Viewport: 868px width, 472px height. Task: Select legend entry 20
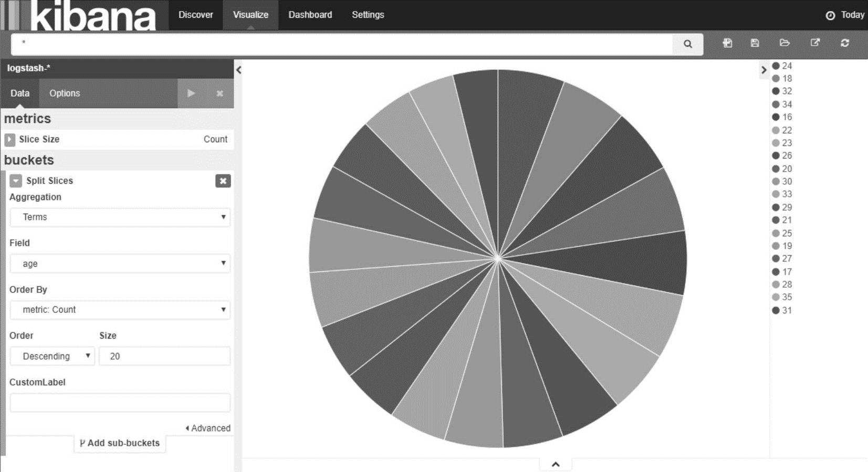coord(782,169)
